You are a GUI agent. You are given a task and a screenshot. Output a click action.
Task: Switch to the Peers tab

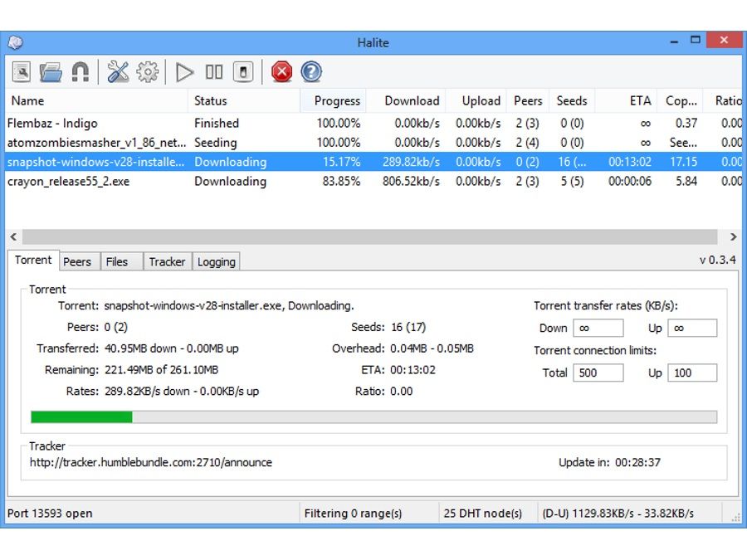coord(78,261)
